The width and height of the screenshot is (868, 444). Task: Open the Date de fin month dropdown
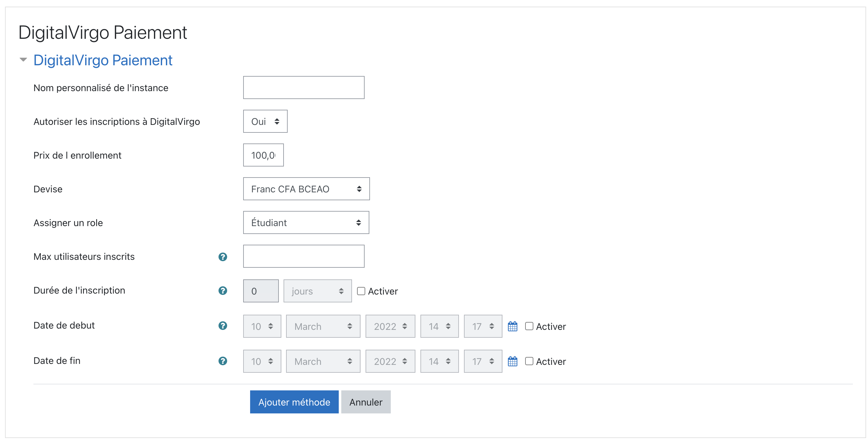pyautogui.click(x=323, y=361)
